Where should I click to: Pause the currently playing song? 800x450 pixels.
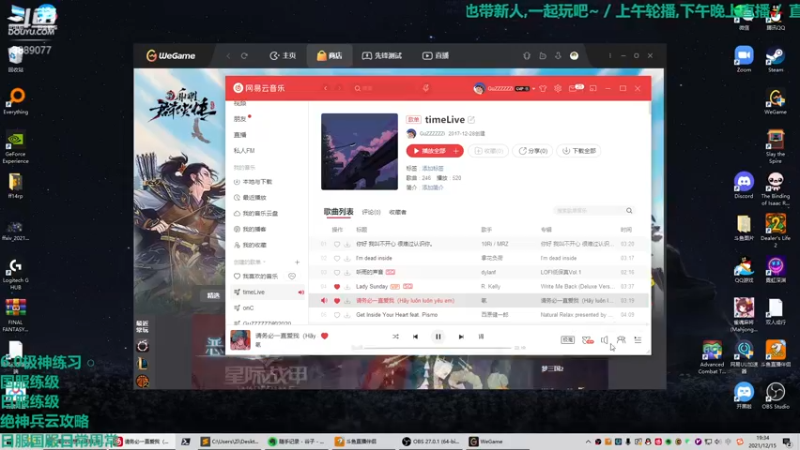[438, 337]
